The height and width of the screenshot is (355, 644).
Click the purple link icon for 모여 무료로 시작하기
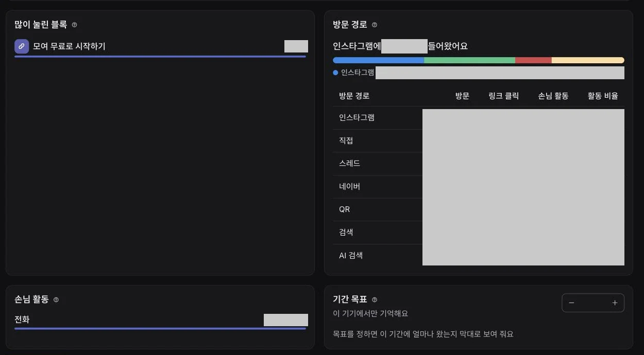(22, 46)
